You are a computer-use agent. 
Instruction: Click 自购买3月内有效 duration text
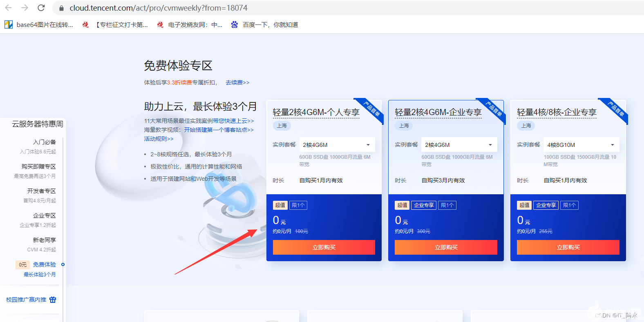click(443, 180)
